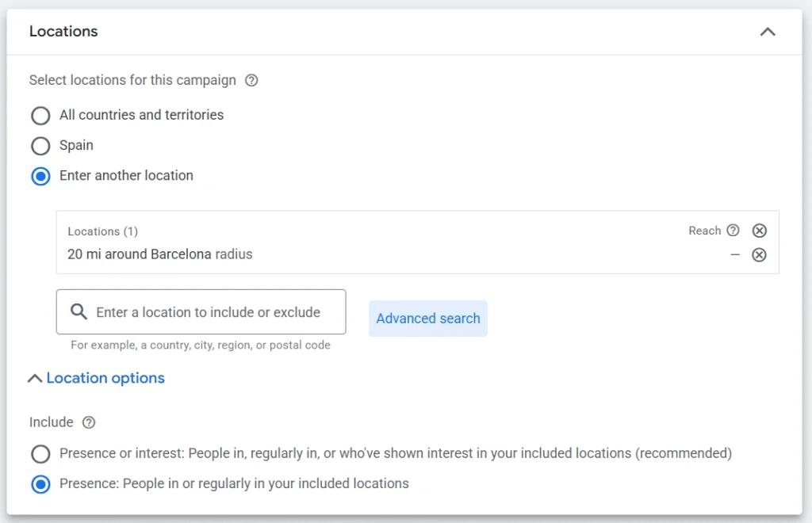Select 'Presence: People in or regularly in' option
The height and width of the screenshot is (523, 812).
tap(40, 484)
